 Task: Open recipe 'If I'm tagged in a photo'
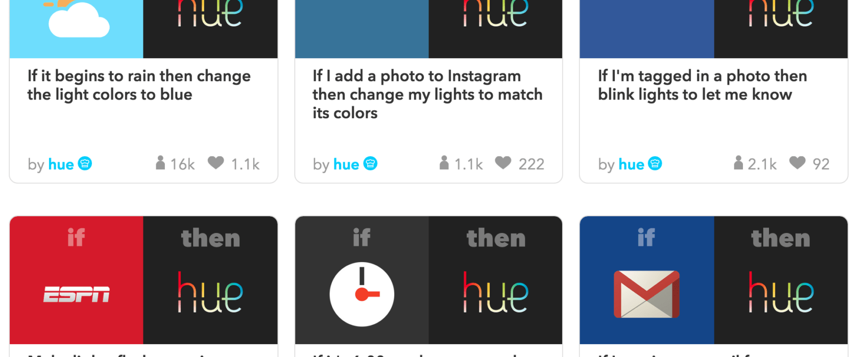point(703,85)
